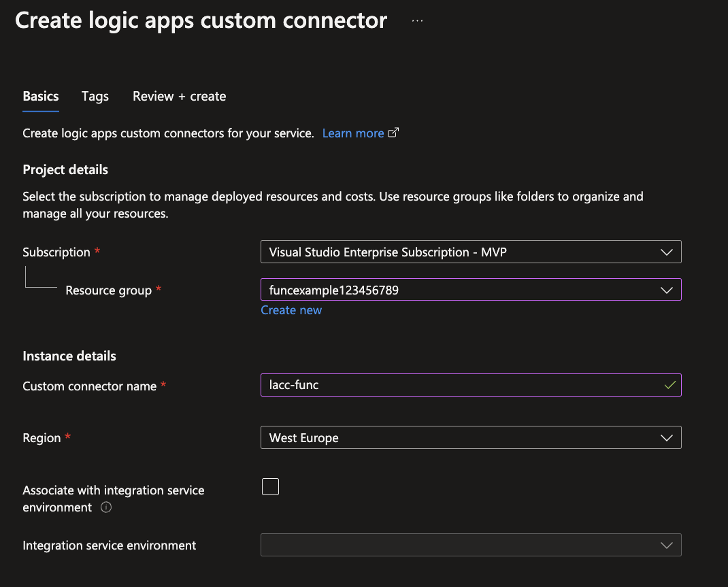Click the Create logic apps custom connector title
Image resolution: width=728 pixels, height=587 pixels.
tap(201, 20)
